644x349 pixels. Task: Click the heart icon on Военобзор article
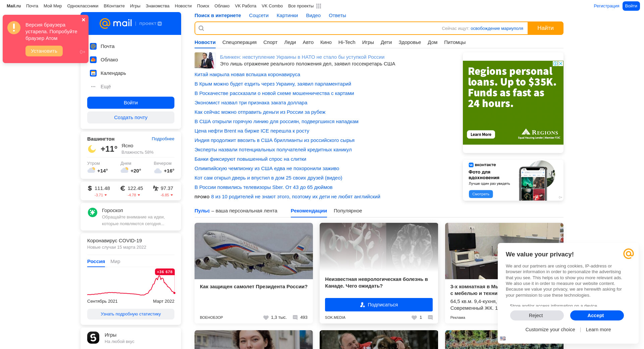266,317
